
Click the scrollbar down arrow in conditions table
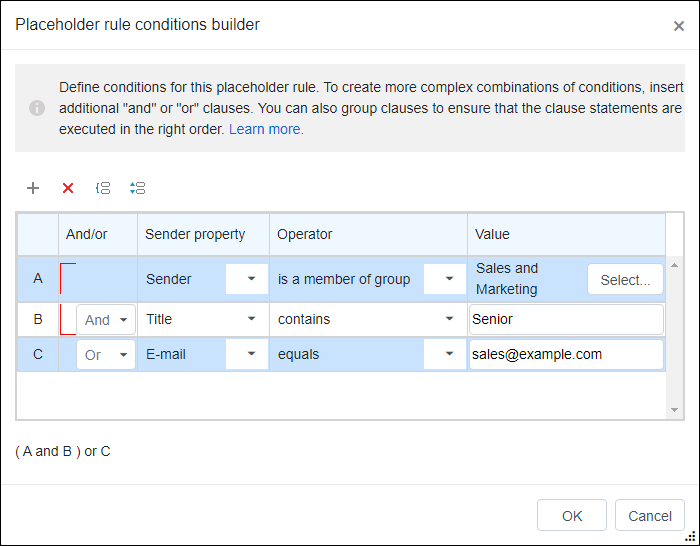[674, 410]
